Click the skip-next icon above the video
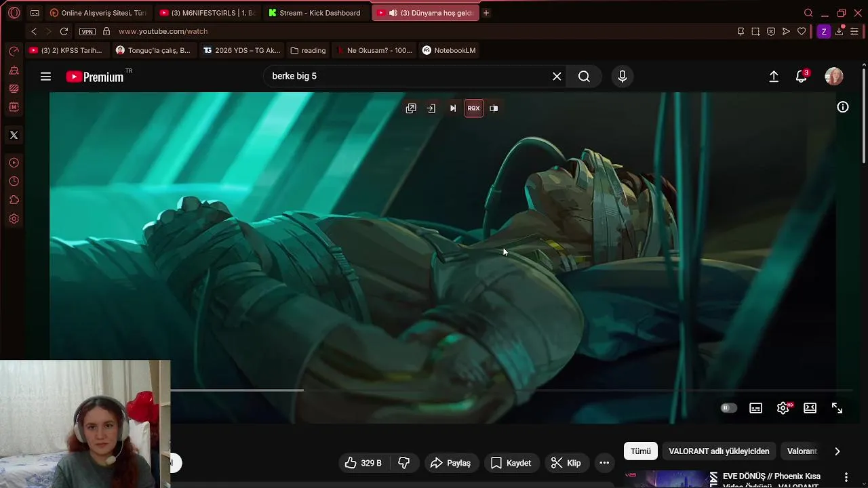868x488 pixels. [453, 108]
